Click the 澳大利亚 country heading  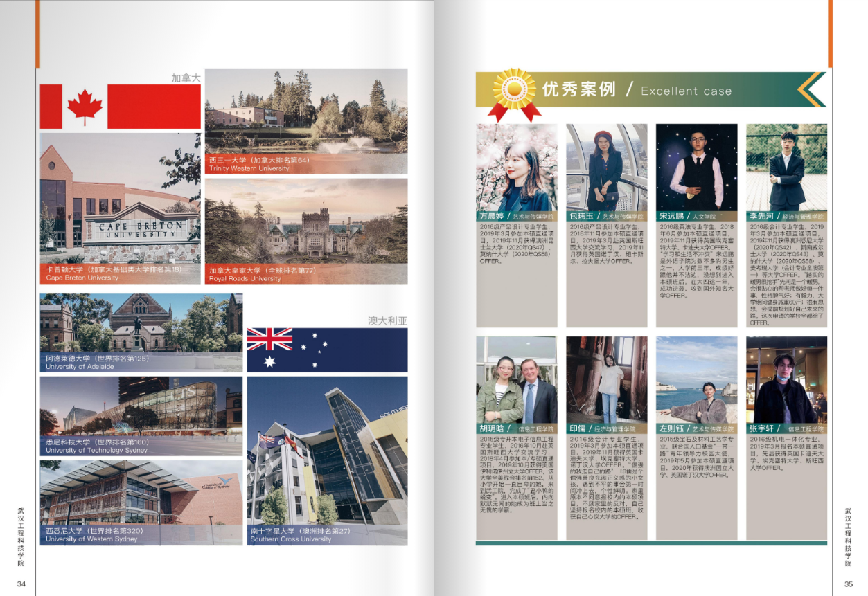[x=387, y=321]
